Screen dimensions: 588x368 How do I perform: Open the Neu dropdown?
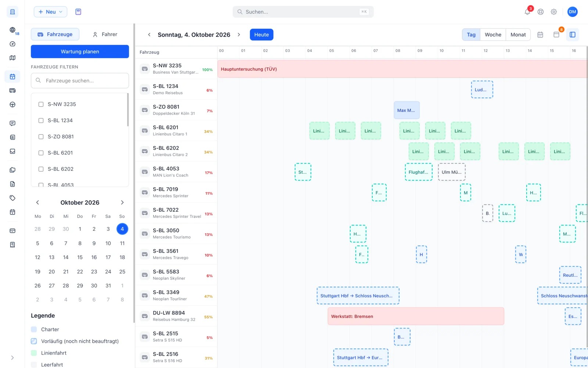click(x=50, y=12)
